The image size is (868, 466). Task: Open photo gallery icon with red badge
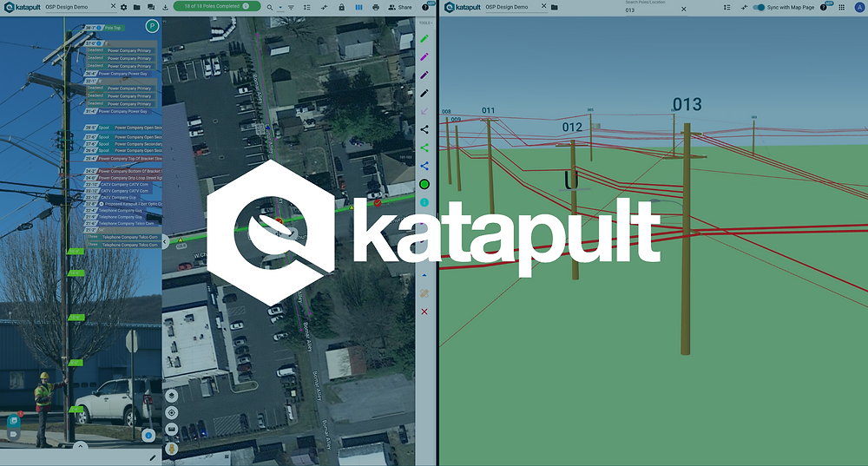point(14,421)
